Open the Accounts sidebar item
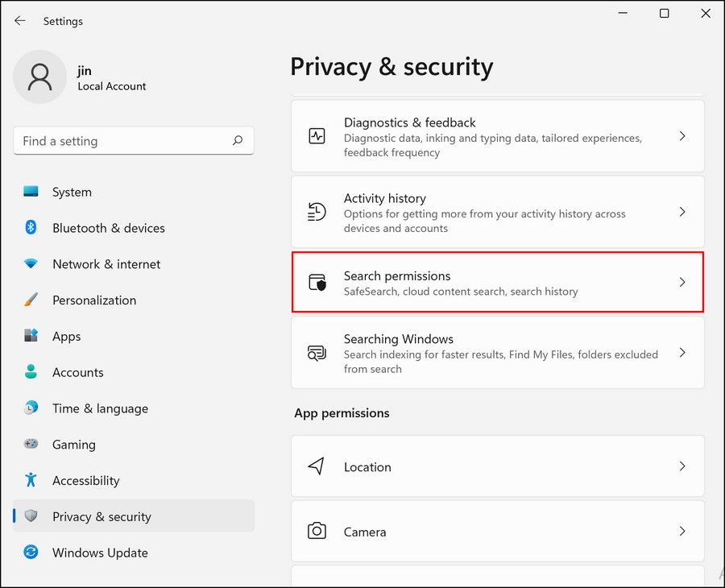This screenshot has height=588, width=725. pos(77,372)
